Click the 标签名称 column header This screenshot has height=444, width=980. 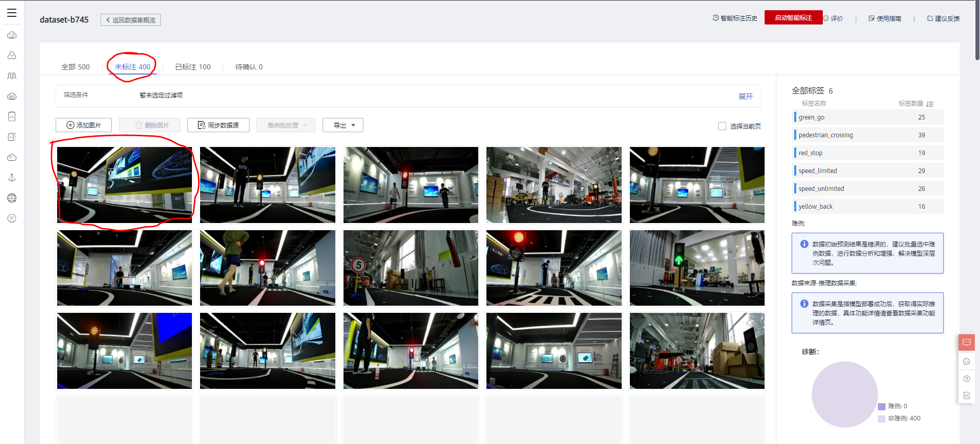[814, 104]
